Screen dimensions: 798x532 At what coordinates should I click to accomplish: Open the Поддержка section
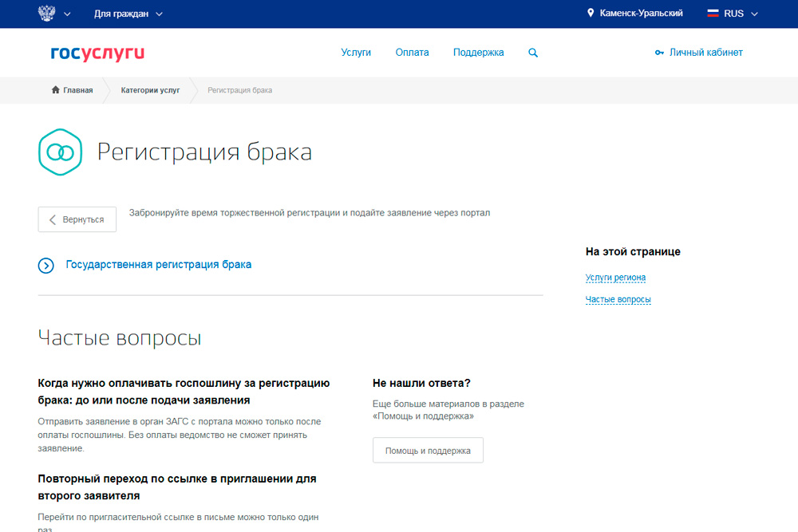coord(478,52)
